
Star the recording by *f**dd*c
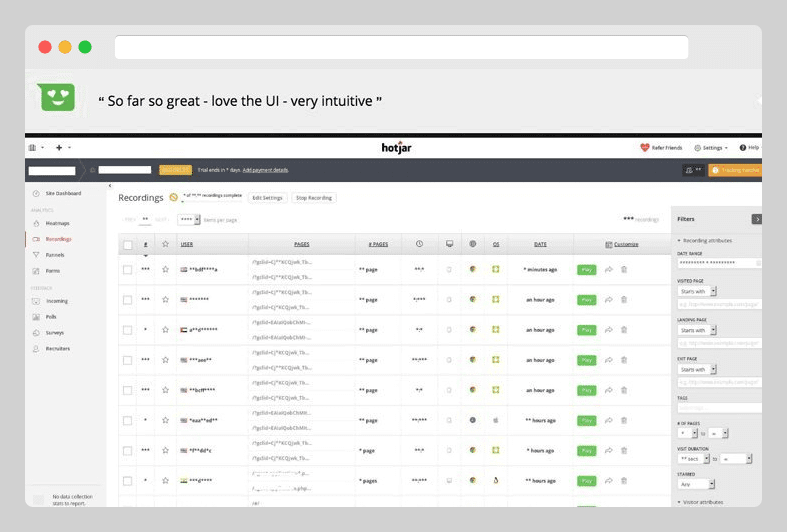point(165,451)
